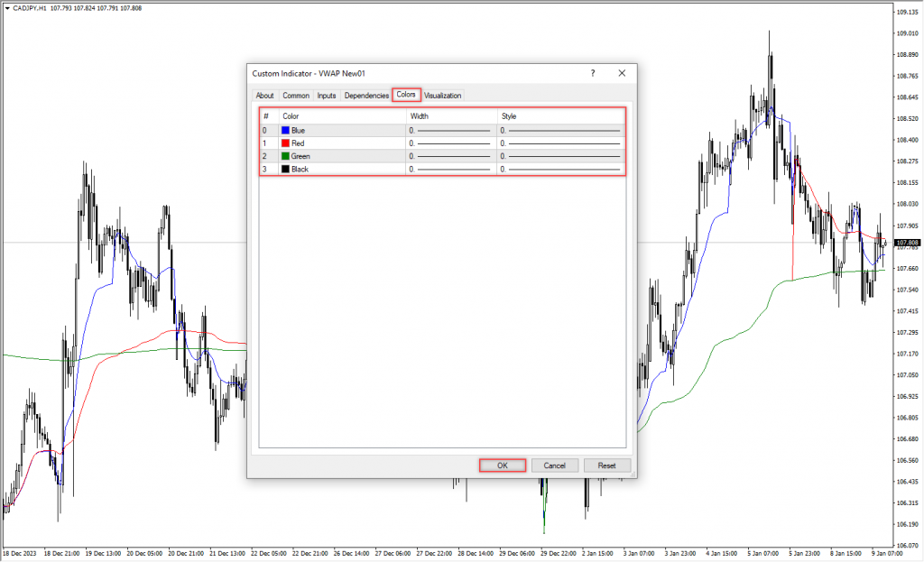The image size is (924, 562).
Task: Open the Inputs tab
Action: [x=327, y=96]
